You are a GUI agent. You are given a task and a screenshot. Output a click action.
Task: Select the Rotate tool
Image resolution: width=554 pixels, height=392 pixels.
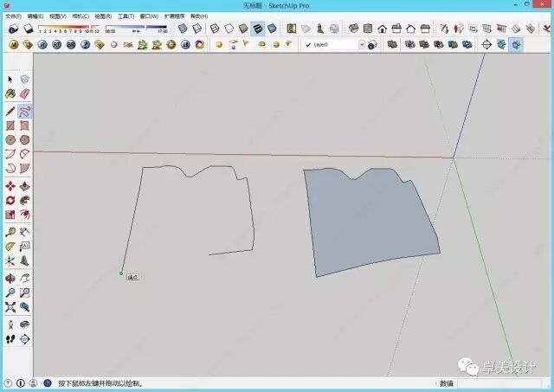[x=10, y=200]
